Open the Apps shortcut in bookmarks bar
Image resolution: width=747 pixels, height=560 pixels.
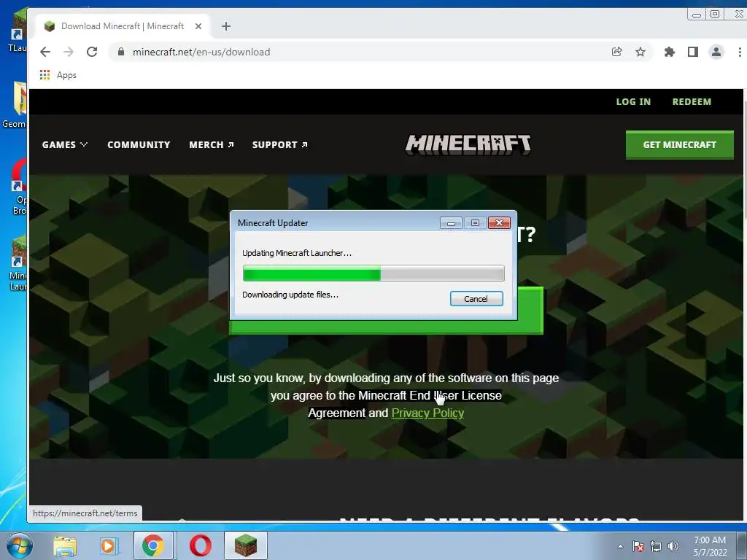point(58,75)
